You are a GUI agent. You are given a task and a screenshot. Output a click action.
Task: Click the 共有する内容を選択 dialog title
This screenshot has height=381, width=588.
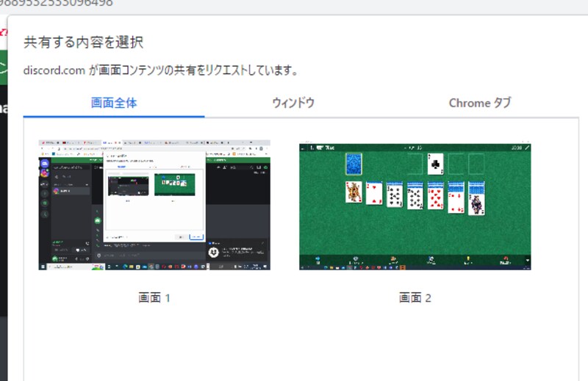(83, 43)
